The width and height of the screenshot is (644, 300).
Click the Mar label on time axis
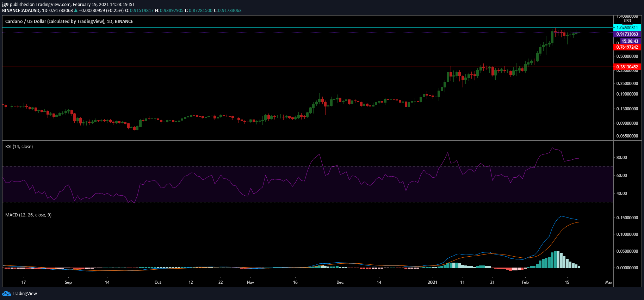(x=609, y=282)
